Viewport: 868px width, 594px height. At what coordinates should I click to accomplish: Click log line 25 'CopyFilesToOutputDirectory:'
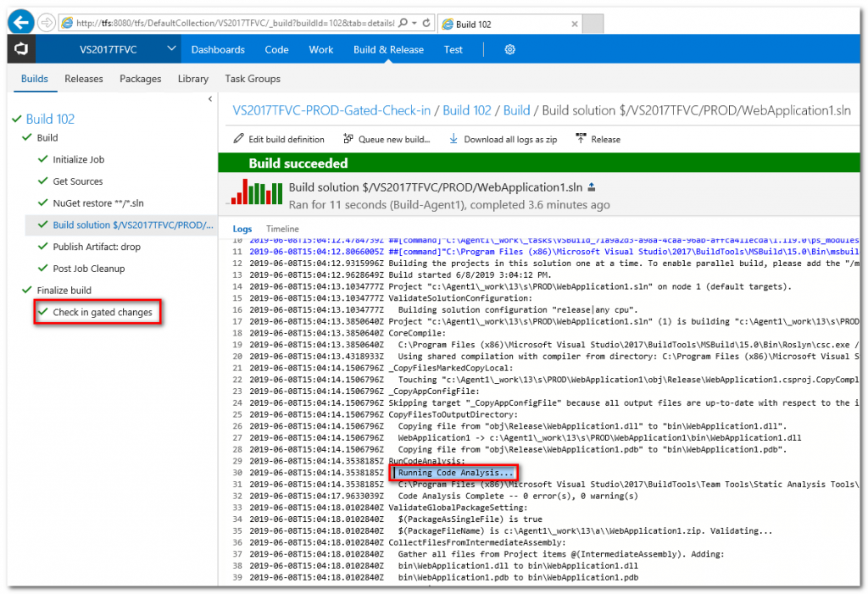click(453, 414)
